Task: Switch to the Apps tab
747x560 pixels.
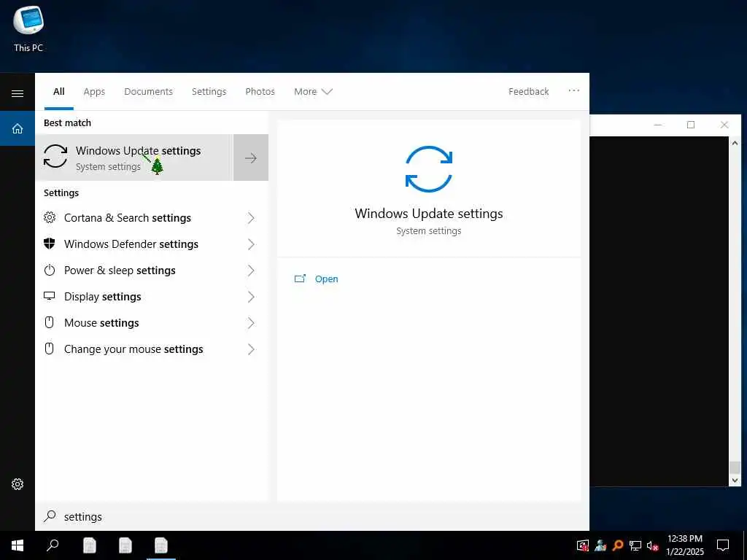Action: coord(94,91)
